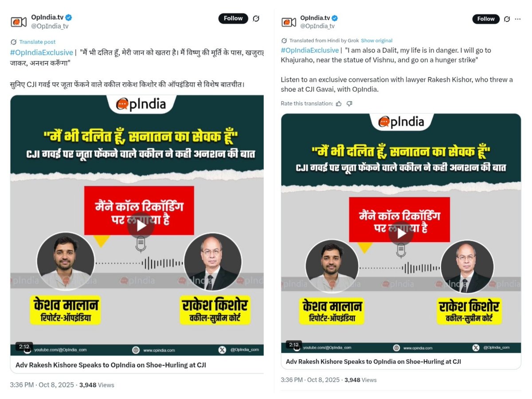The width and height of the screenshot is (532, 399).
Task: Open the Adv Rakesh Kishore card title under Hindi post
Action: pyautogui.click(x=111, y=365)
